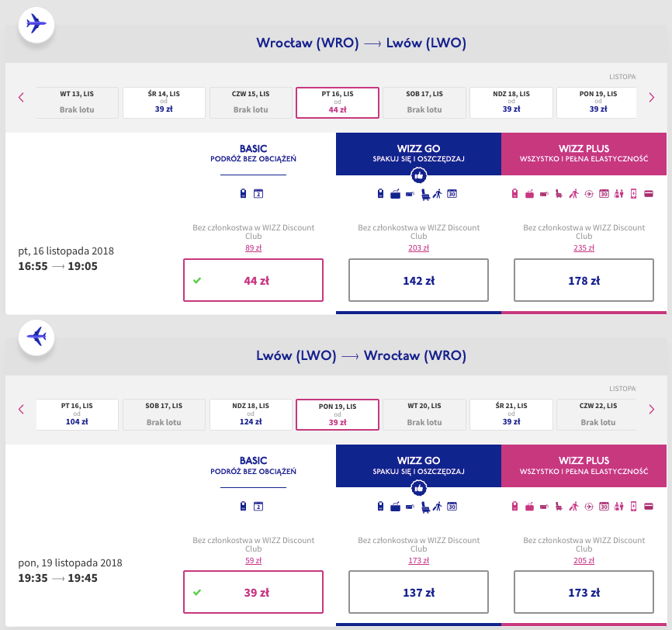The height and width of the screenshot is (630, 672).
Task: Select outbound date ŚR 14, LIS for 39 zł
Action: (164, 102)
